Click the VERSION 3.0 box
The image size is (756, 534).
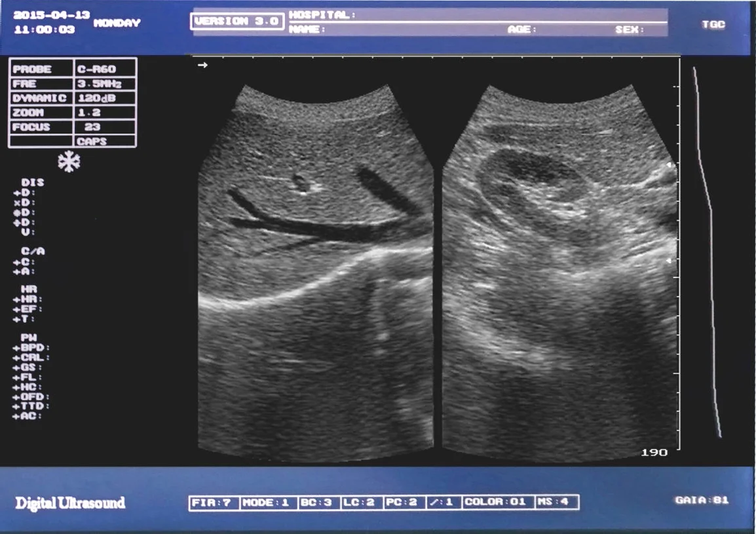237,21
